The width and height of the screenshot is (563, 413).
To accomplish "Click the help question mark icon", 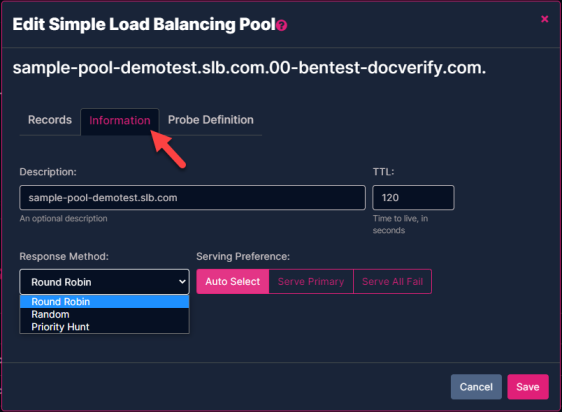I will tap(282, 25).
